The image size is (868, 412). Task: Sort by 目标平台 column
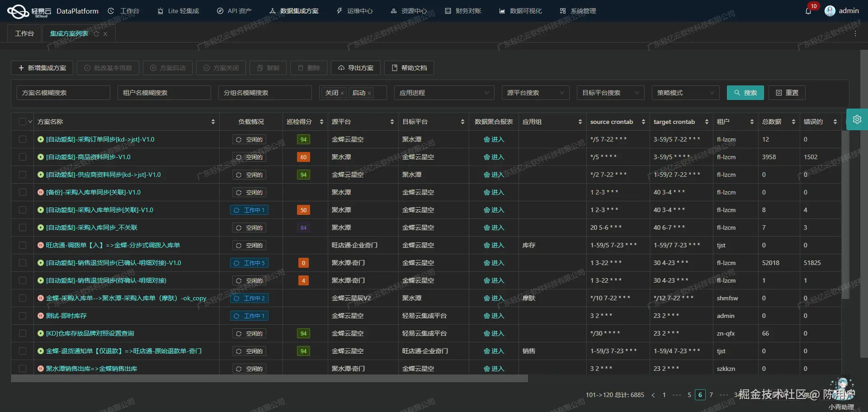pyautogui.click(x=462, y=122)
